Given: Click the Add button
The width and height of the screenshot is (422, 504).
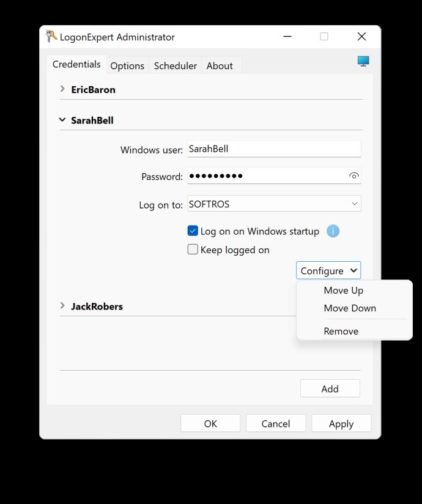Looking at the screenshot, I should 330,388.
